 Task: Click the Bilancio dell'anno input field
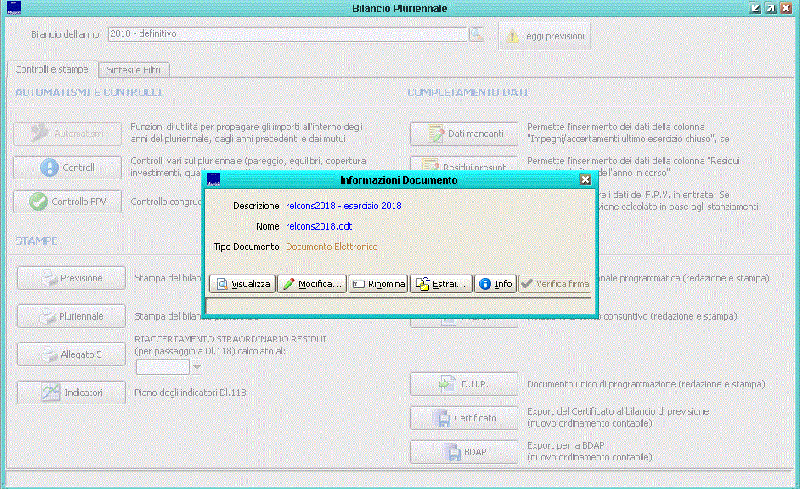[x=288, y=34]
